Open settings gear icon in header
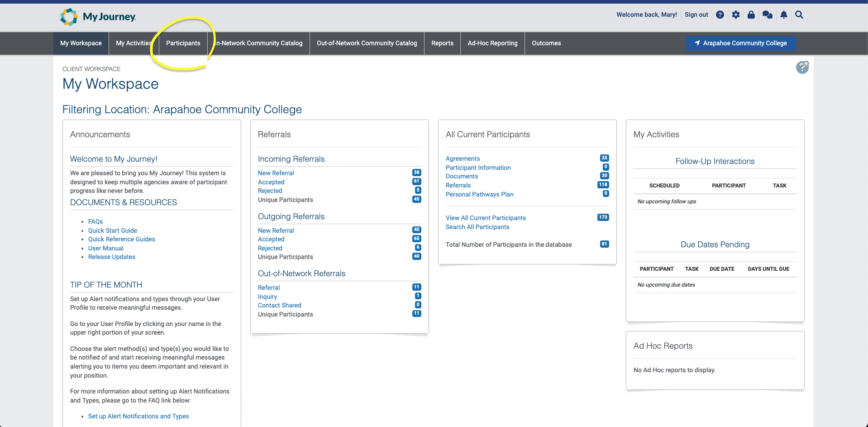 736,15
